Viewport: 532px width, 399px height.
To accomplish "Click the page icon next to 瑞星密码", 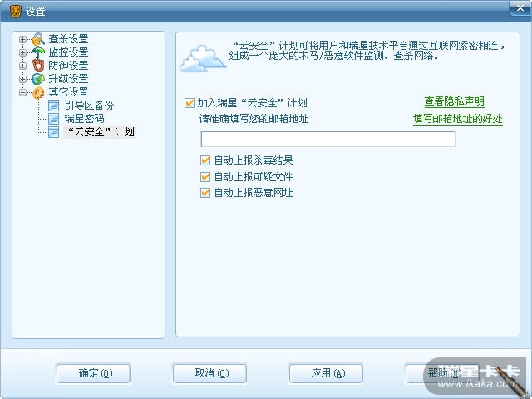I will pos(53,119).
